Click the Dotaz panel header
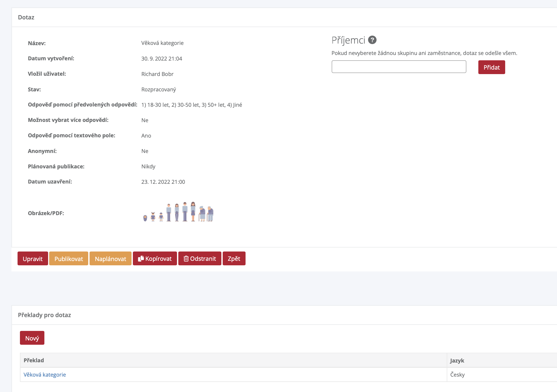The height and width of the screenshot is (392, 557). point(26,17)
